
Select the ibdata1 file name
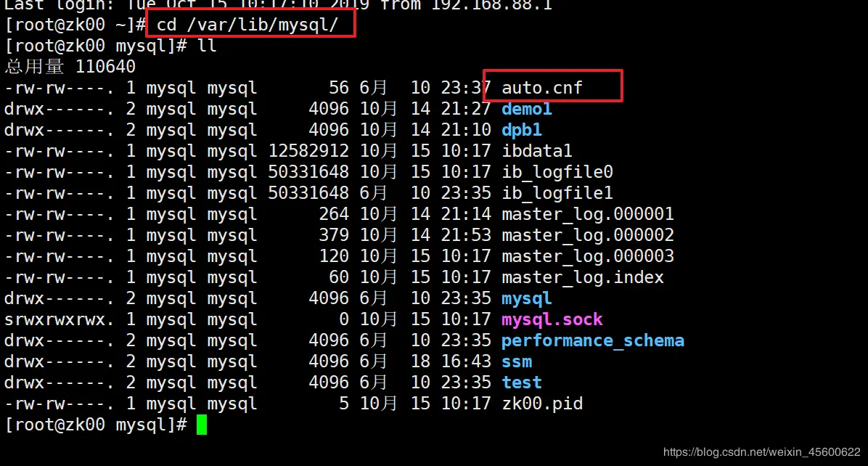pos(536,150)
